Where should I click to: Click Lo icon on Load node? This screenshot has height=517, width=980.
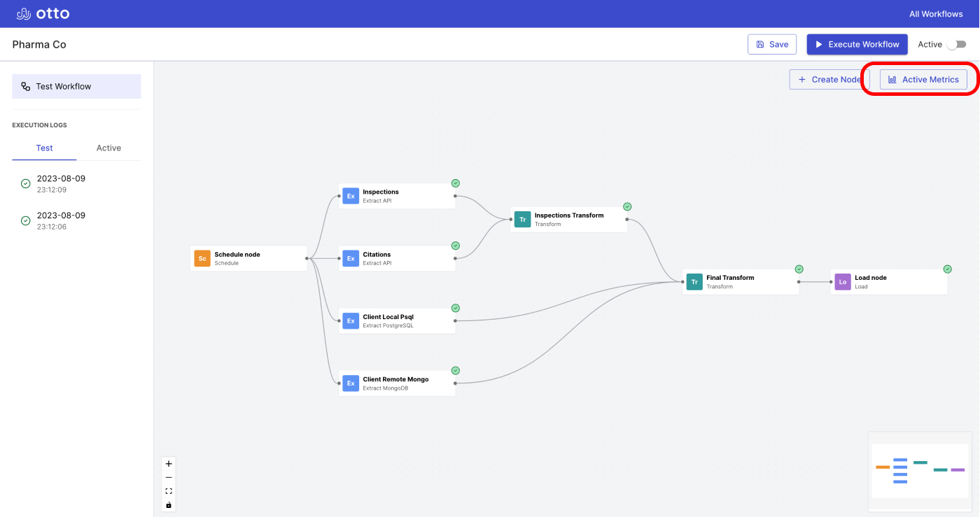[x=843, y=282]
